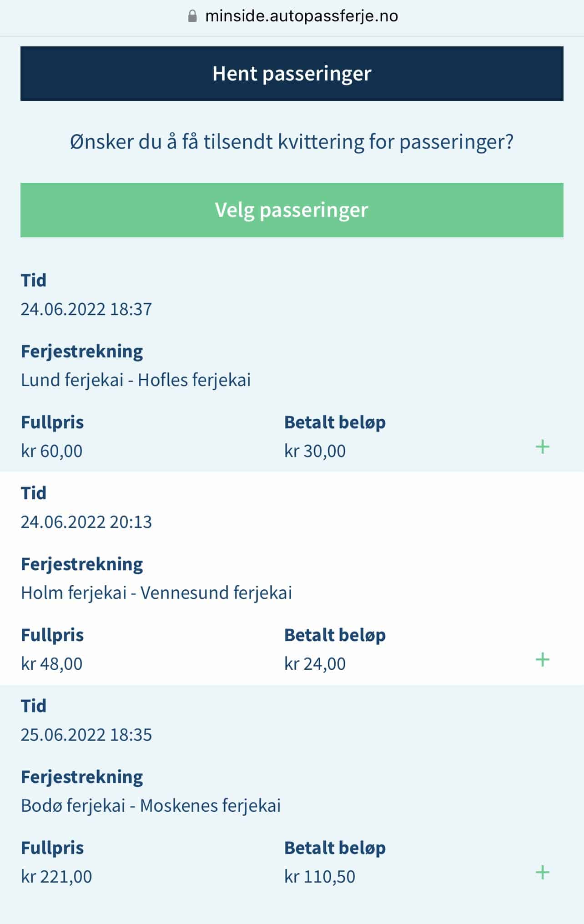Click the paid amount kr 24,00
The image size is (584, 924).
pos(315,664)
